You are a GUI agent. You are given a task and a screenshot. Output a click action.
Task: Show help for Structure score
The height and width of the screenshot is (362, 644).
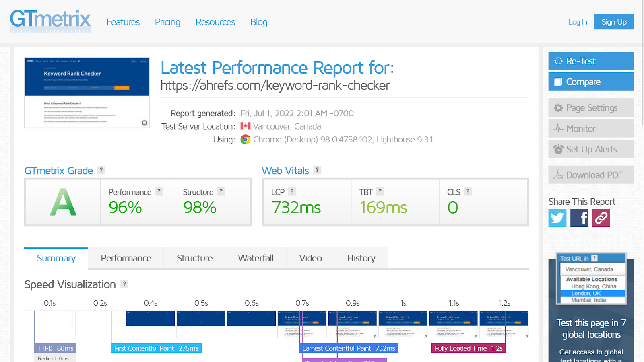pos(221,191)
